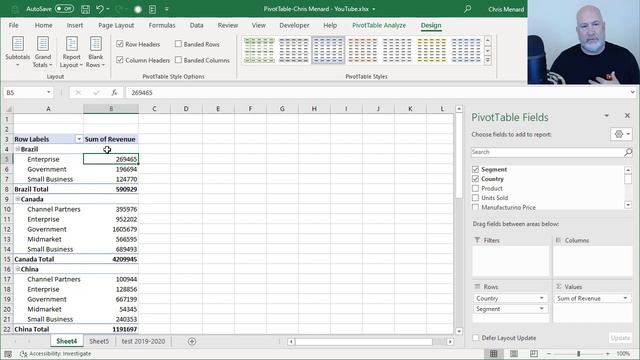Click the macro record status bar icon
The image size is (640, 360).
coord(8,353)
